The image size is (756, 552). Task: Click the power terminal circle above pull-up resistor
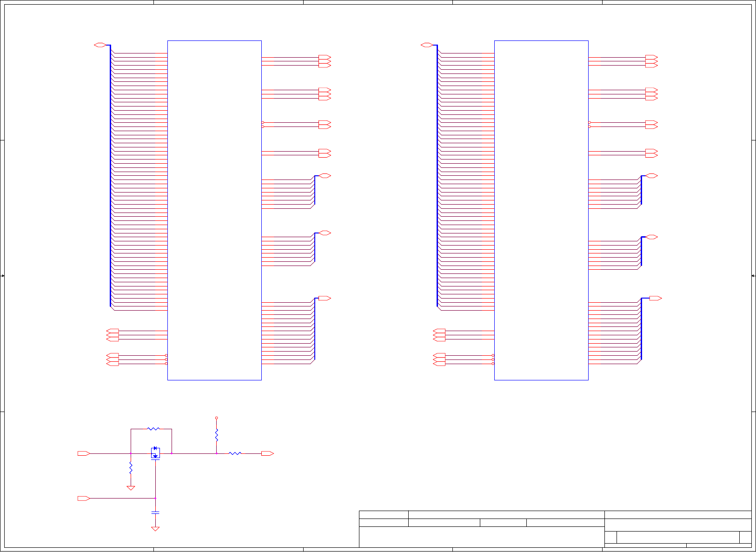click(216, 418)
